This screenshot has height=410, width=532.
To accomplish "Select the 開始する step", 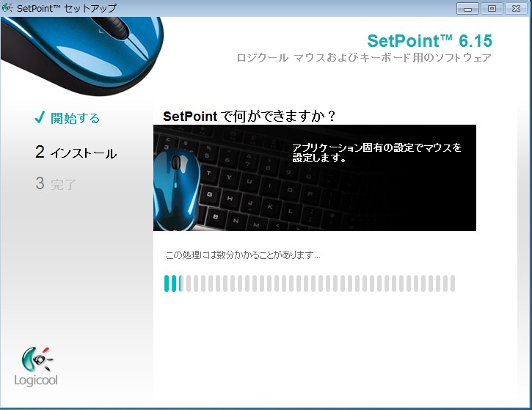I will coord(75,118).
